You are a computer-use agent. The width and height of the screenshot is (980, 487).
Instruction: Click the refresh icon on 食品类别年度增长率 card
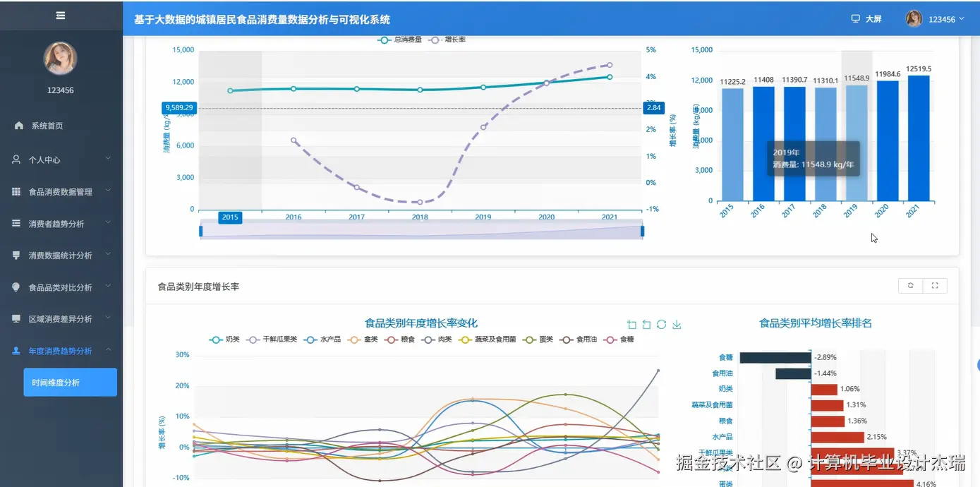(911, 286)
